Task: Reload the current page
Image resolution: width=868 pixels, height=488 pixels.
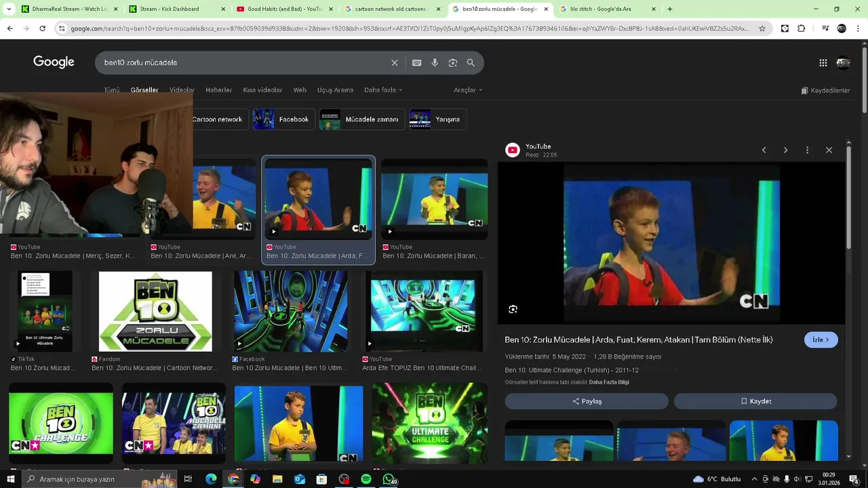Action: click(42, 28)
